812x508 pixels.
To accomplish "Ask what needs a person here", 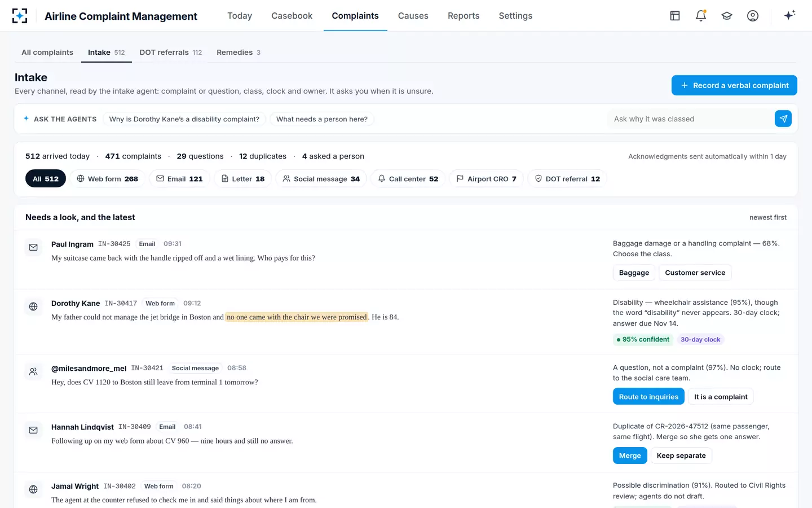I will pos(322,119).
